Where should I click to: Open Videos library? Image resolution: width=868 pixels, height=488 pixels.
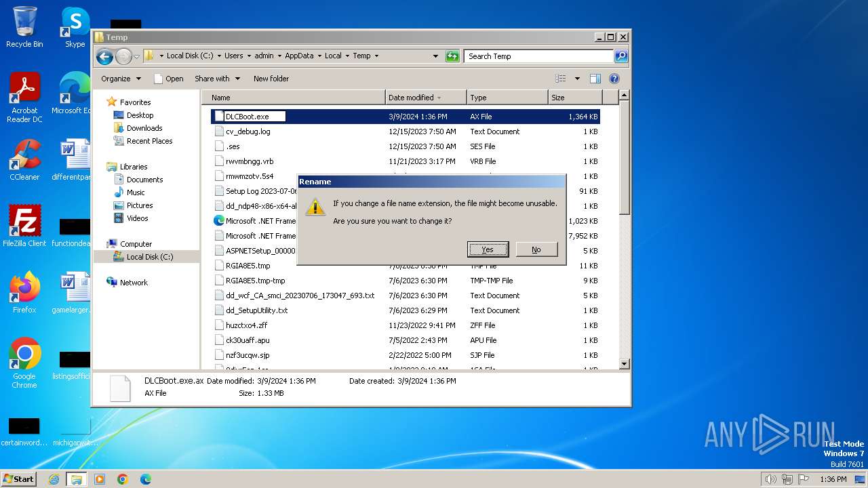point(137,218)
